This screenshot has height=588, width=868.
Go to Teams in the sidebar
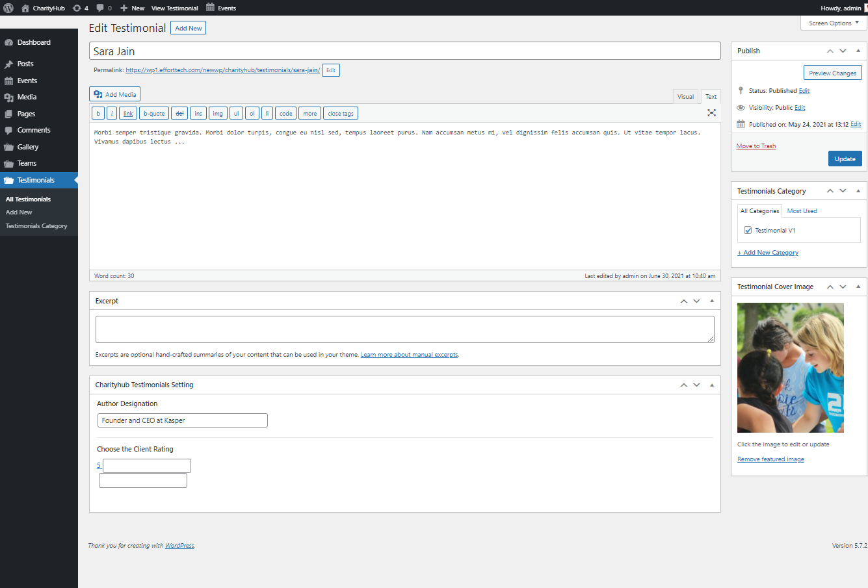tap(27, 163)
